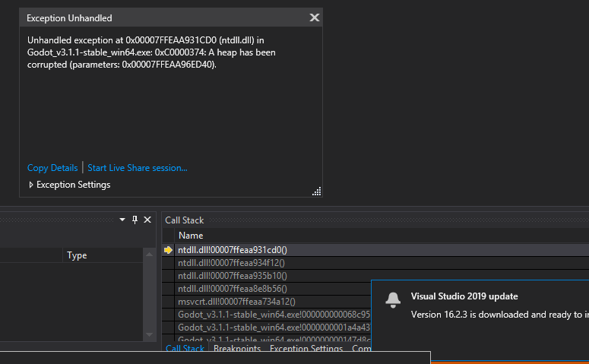Click the scroll up arrow in left panel
The height and width of the screenshot is (364, 589).
149,255
